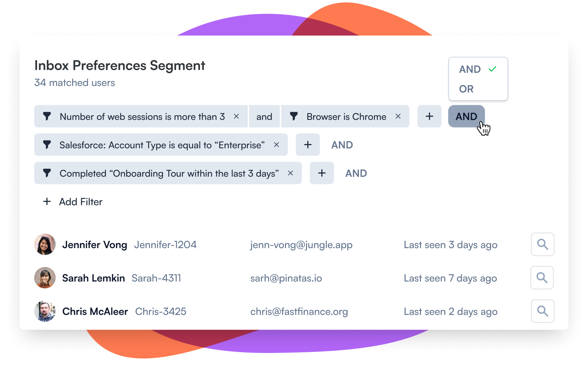
Task: Click the 'and' connector between filters
Action: (264, 117)
